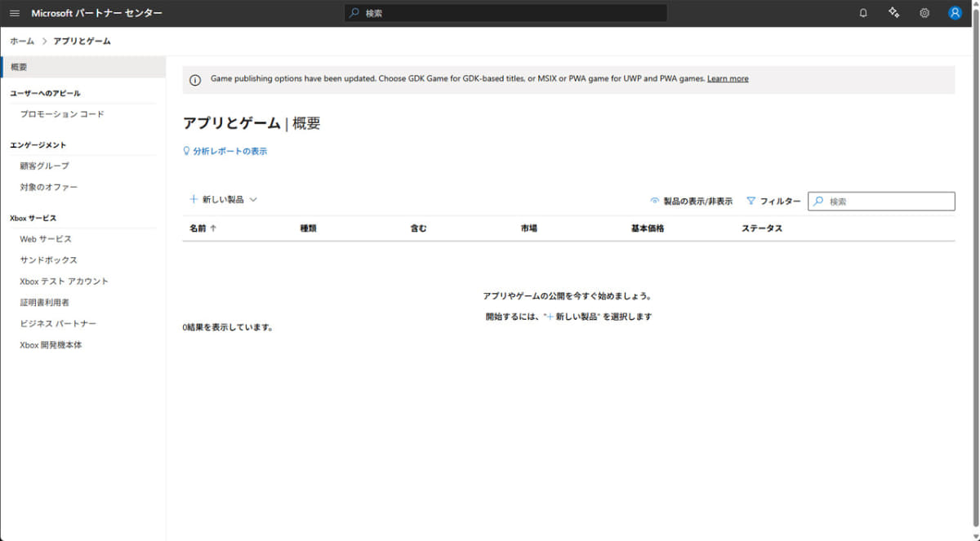Open 顧客グループ sidebar item
980x541 pixels.
[x=44, y=166]
